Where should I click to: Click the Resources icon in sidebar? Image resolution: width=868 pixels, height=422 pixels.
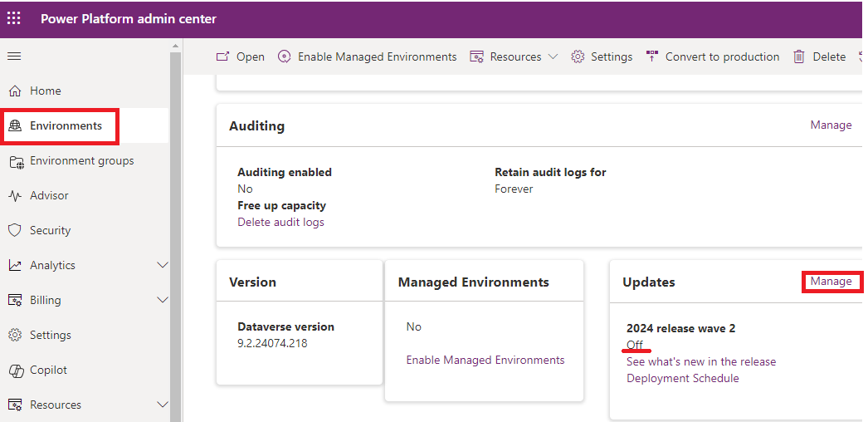[x=15, y=405]
